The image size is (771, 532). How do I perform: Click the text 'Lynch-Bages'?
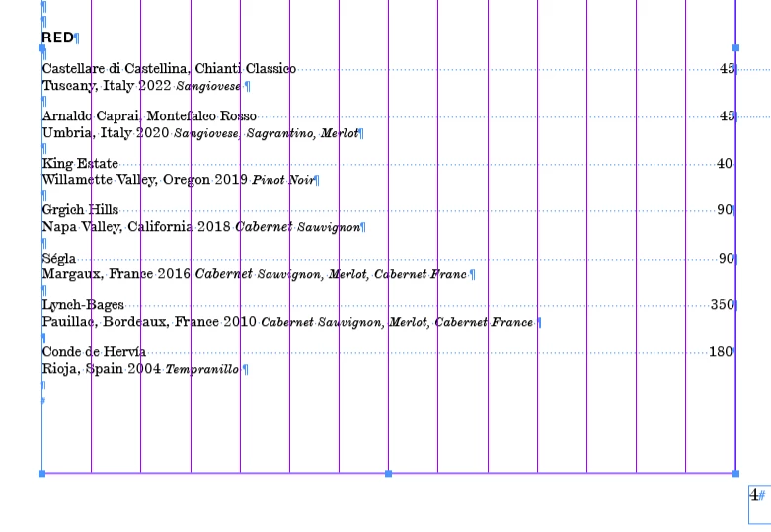pos(83,305)
